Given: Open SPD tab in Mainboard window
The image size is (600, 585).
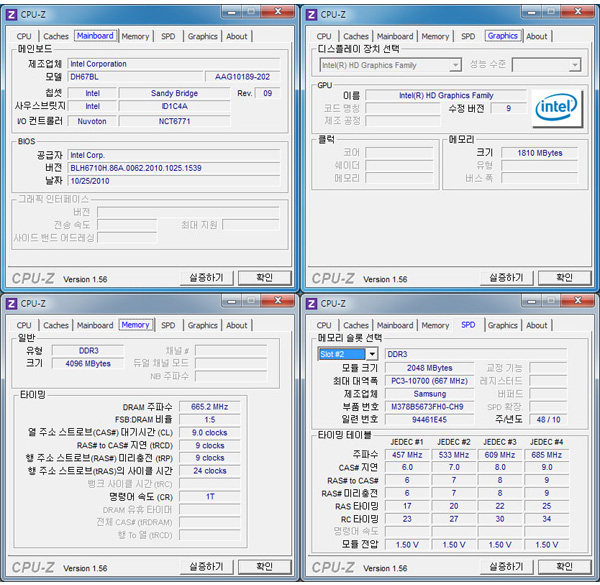Looking at the screenshot, I should [168, 36].
